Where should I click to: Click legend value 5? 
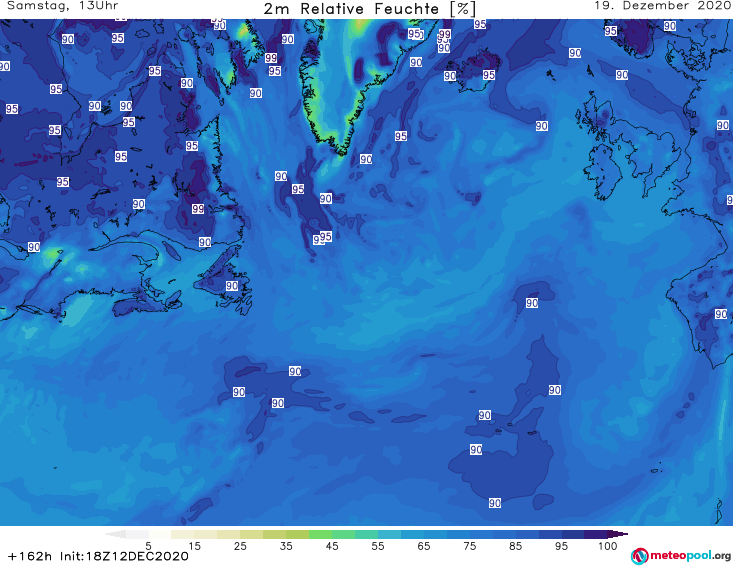(x=148, y=546)
